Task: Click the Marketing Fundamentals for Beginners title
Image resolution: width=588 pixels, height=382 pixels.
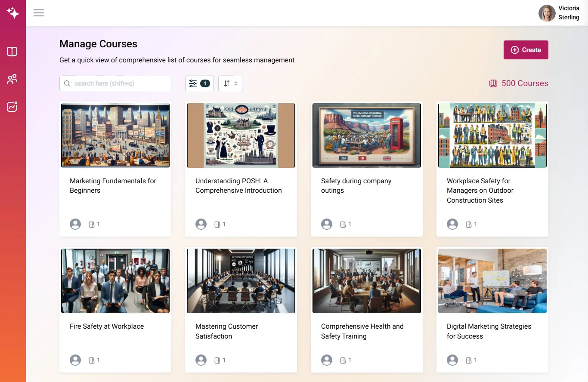Action: (113, 186)
